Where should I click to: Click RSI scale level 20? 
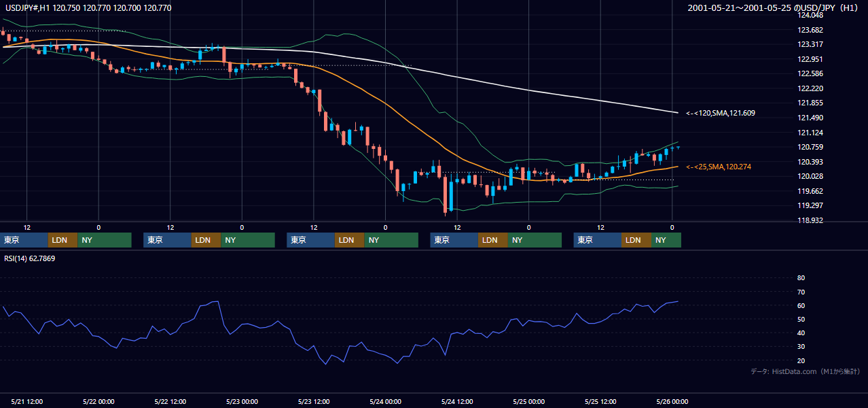point(801,360)
